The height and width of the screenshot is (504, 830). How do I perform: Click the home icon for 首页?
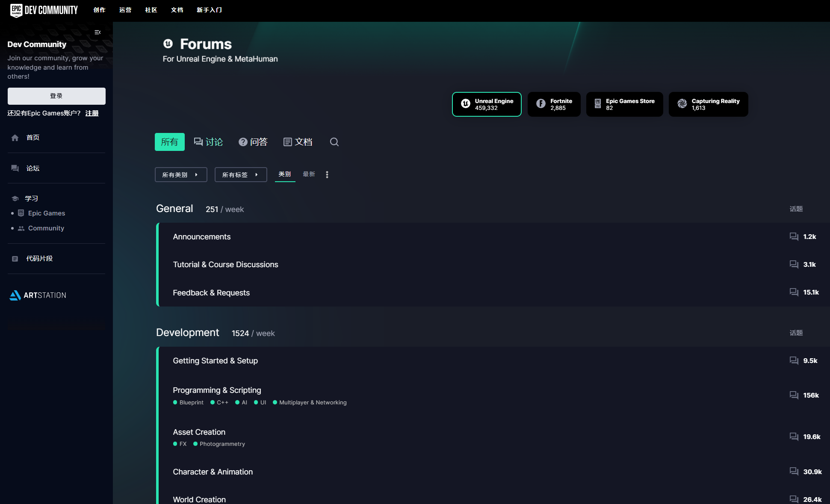click(15, 138)
